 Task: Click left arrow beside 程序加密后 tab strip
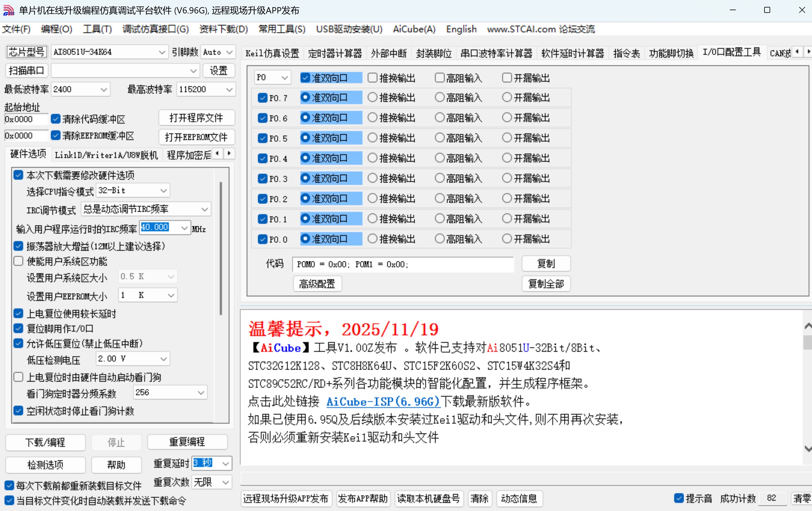[218, 153]
